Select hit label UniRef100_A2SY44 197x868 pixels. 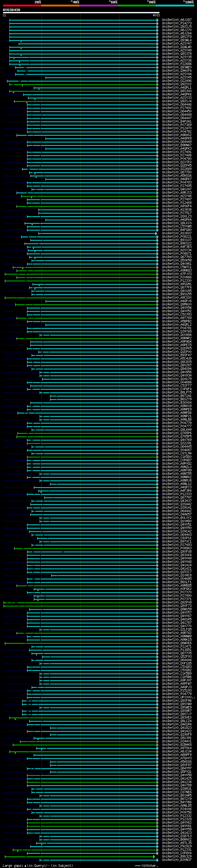(177, 74)
